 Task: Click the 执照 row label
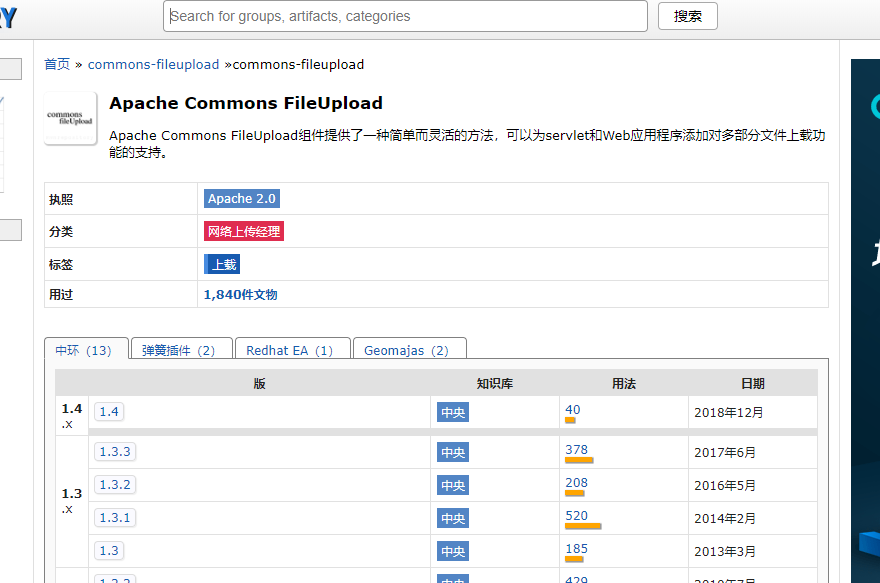pos(61,199)
